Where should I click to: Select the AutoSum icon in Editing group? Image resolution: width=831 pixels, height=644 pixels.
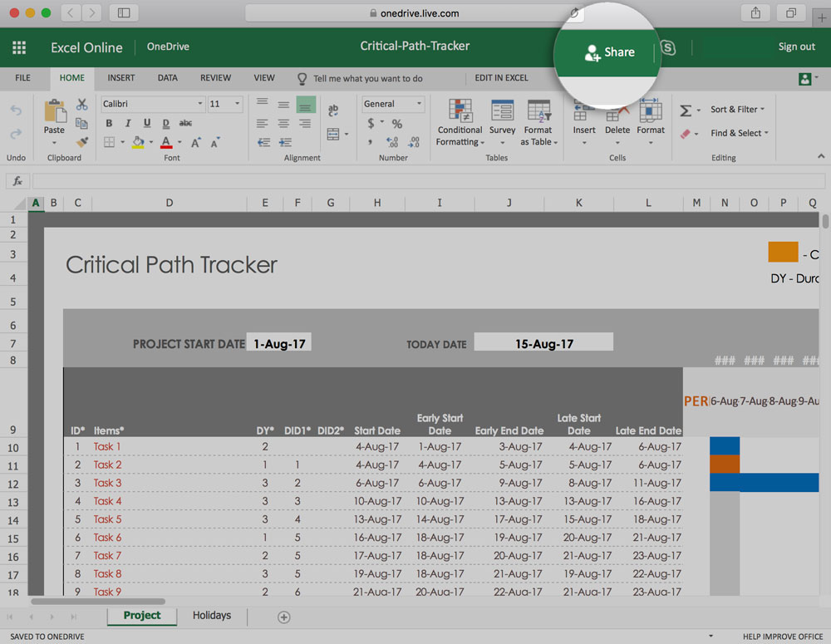click(686, 109)
